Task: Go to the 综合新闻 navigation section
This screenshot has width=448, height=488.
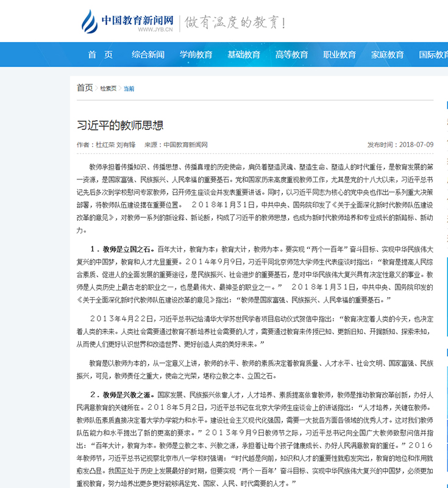Action: pos(148,54)
